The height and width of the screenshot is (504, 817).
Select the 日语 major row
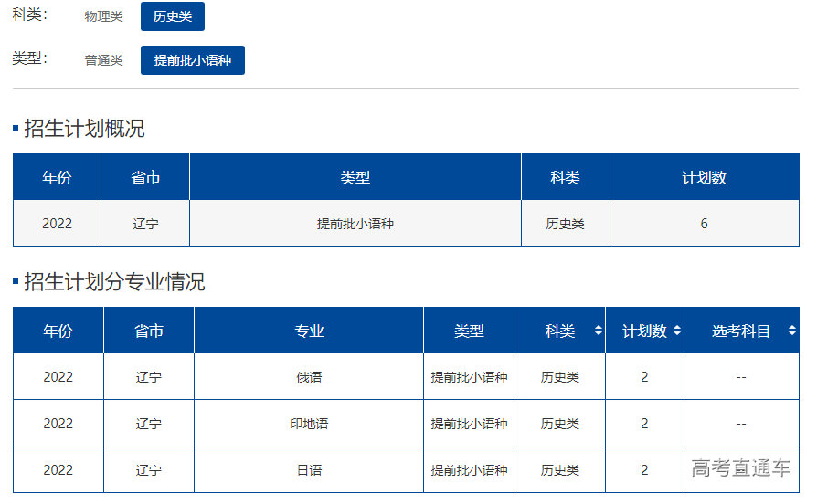309,470
